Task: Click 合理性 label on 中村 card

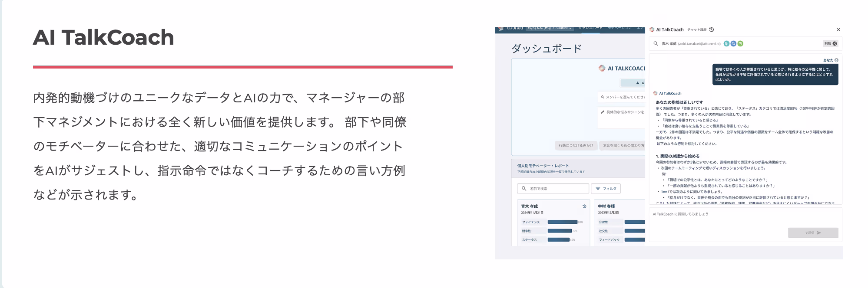Action: pyautogui.click(x=603, y=222)
